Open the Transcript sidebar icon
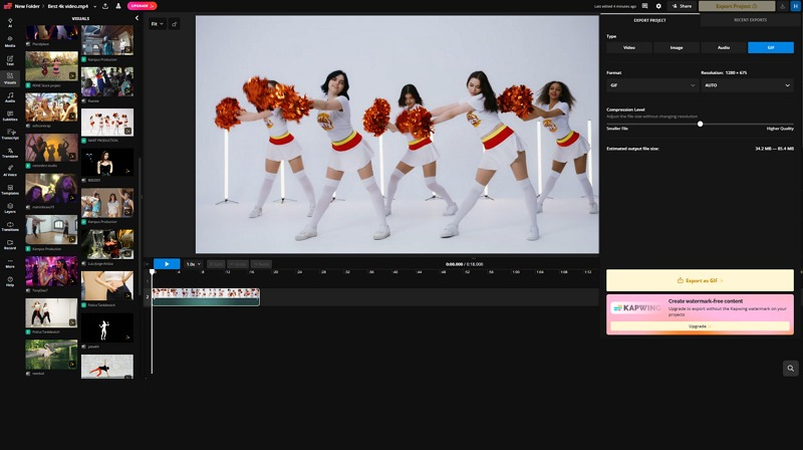This screenshot has height=450, width=803. 10,134
